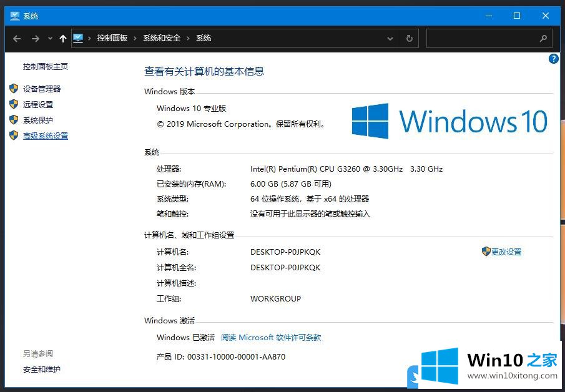Click the workgroup value WORKGROUP

coord(276,299)
